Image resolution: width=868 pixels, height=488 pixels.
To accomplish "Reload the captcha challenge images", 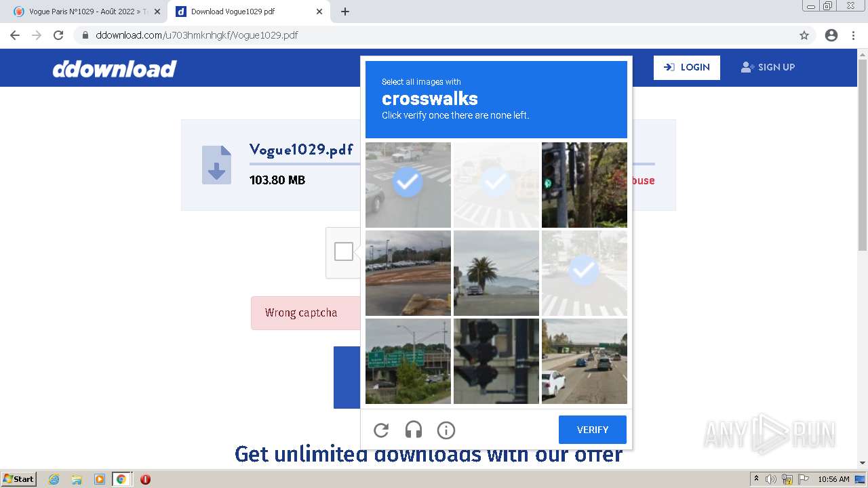I will point(381,430).
